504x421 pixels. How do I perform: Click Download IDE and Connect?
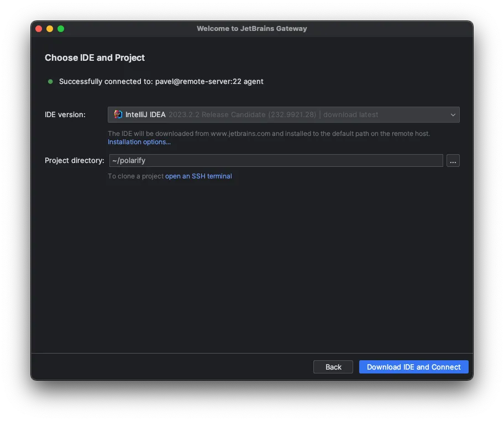413,367
